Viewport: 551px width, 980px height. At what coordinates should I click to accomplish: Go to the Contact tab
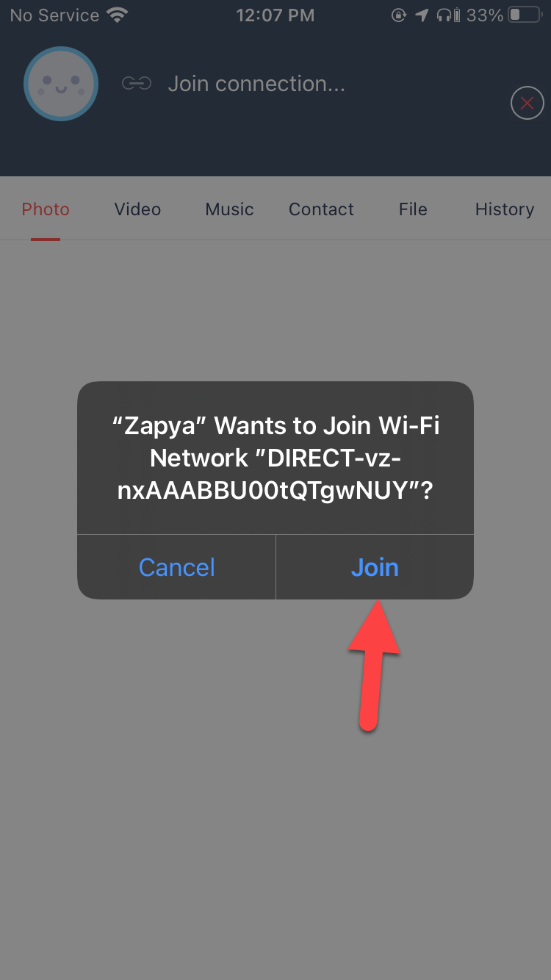321,209
